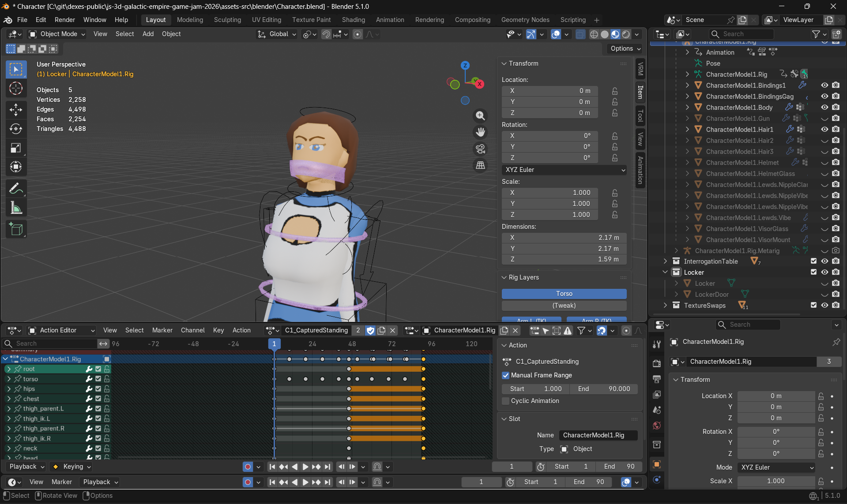Open the transform orientation Global dropdown

(277, 34)
